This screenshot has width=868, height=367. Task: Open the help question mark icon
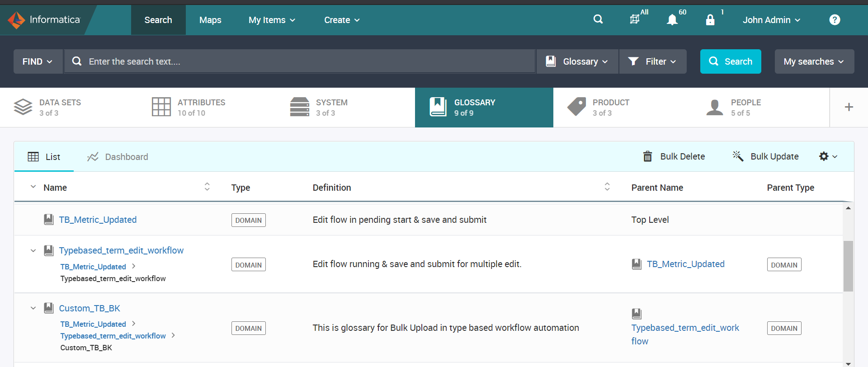[x=835, y=20]
